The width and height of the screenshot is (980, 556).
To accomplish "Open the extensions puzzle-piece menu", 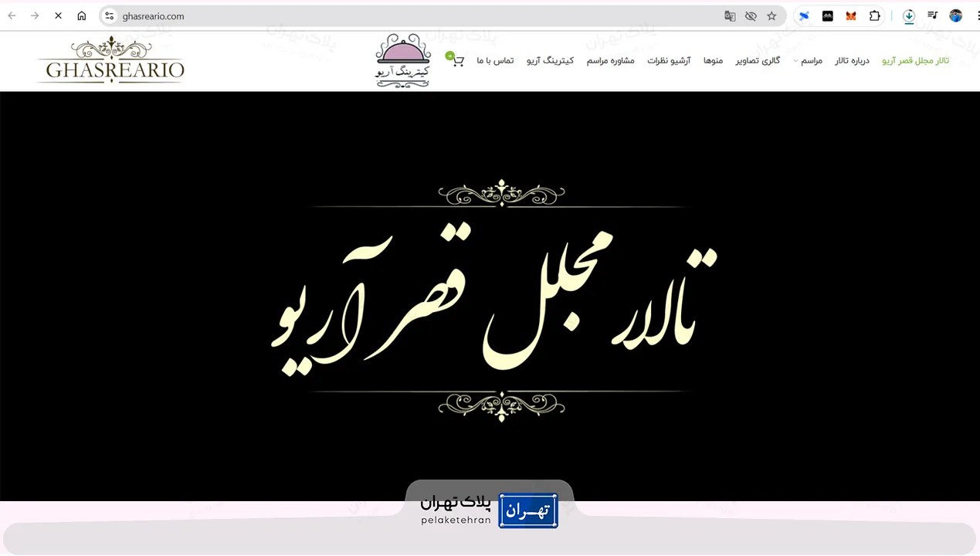I will click(x=874, y=15).
